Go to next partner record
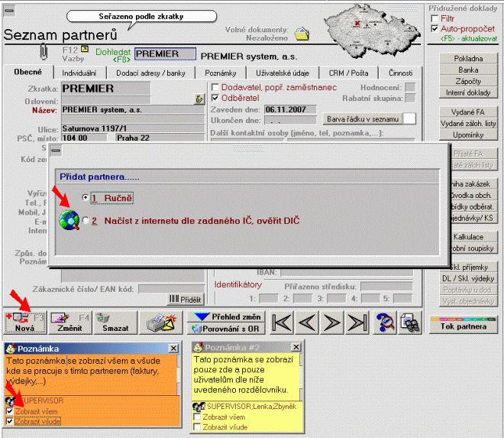Viewport: 504px width, 438px height. tap(332, 322)
